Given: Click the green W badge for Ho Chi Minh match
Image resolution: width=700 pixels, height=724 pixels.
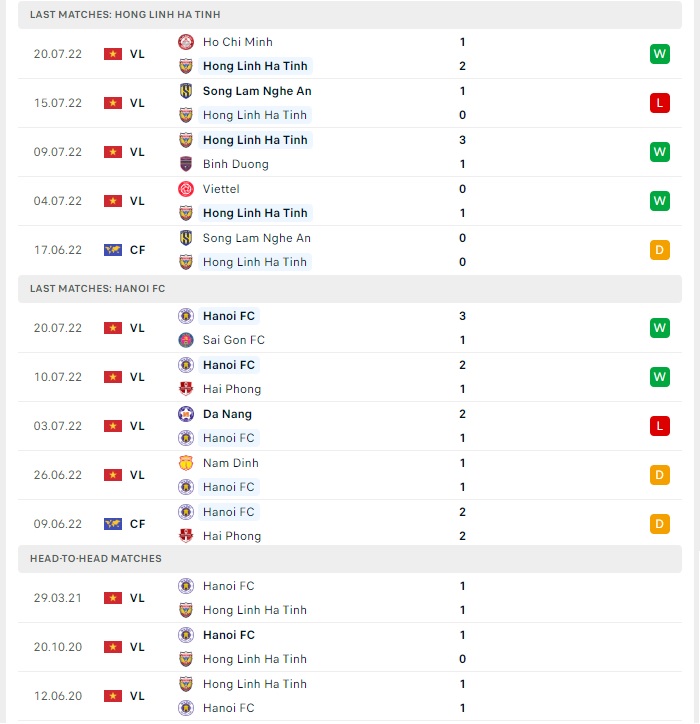Looking at the screenshot, I should [x=659, y=54].
